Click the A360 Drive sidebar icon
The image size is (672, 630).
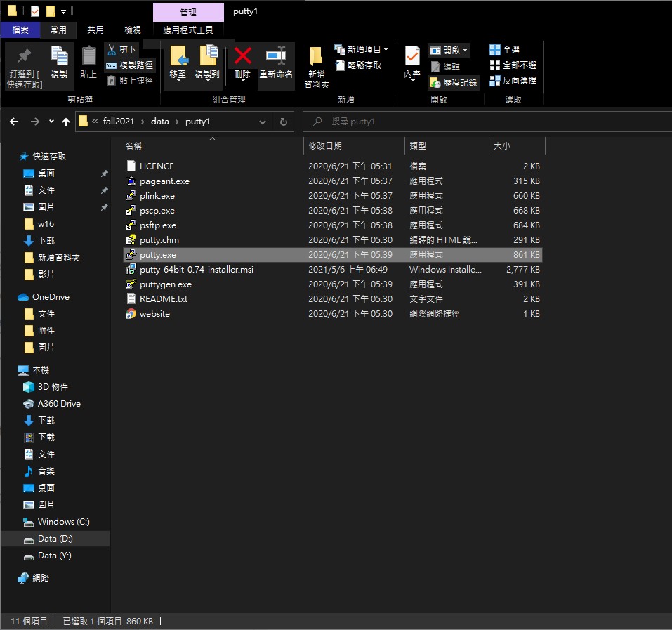coord(29,404)
